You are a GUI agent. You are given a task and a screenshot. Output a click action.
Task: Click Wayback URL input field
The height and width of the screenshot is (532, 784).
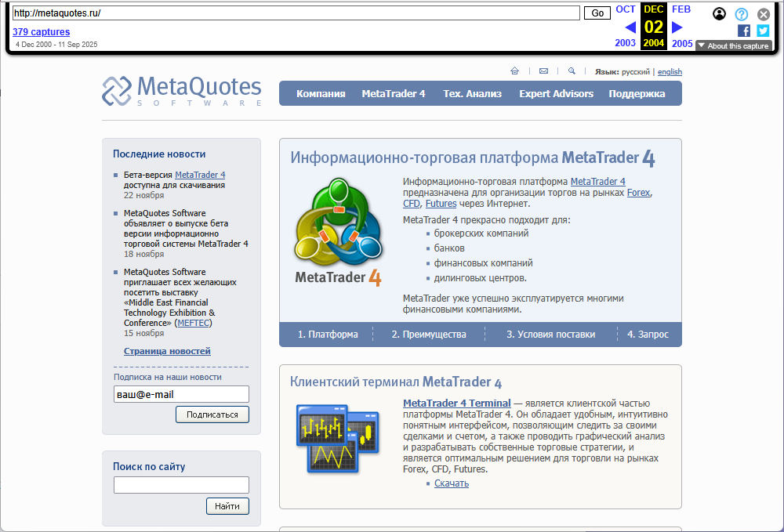coord(296,13)
